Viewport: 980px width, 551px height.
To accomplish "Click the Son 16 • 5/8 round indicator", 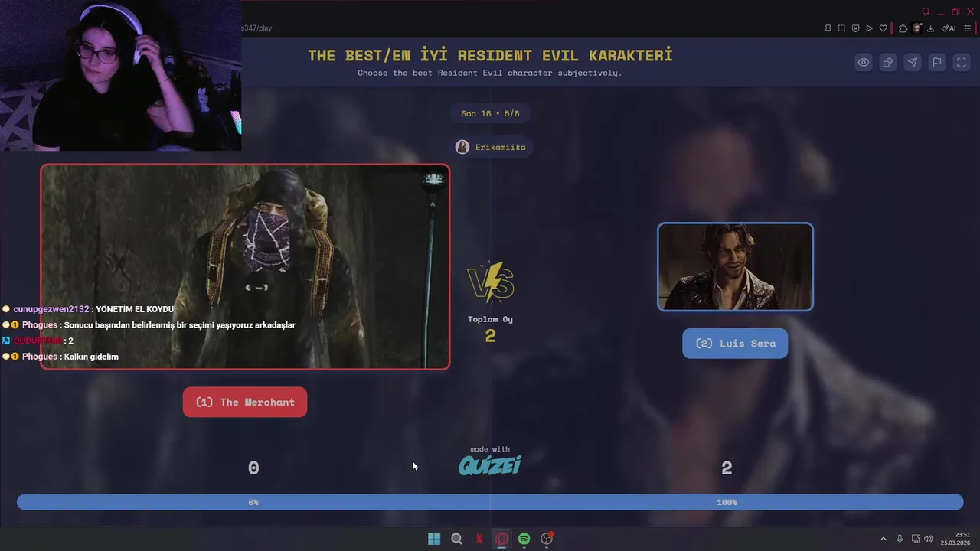I will point(490,113).
